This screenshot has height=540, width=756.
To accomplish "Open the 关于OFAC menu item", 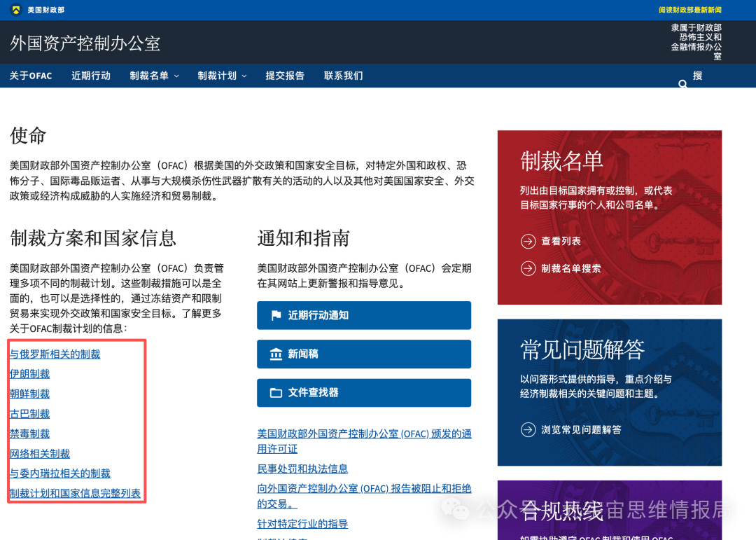I will 31,76.
